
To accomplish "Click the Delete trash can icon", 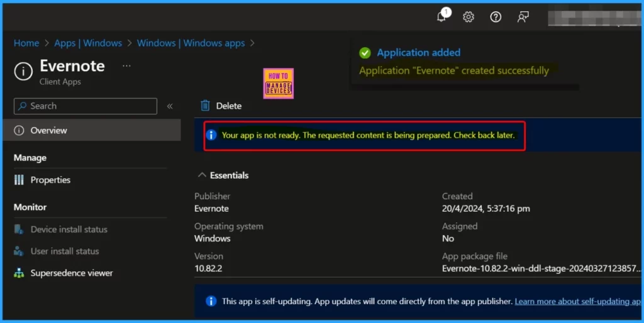I will [x=205, y=106].
